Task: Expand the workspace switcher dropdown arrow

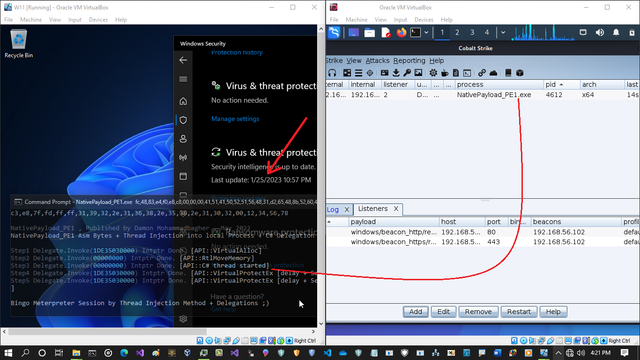Action: (503, 33)
